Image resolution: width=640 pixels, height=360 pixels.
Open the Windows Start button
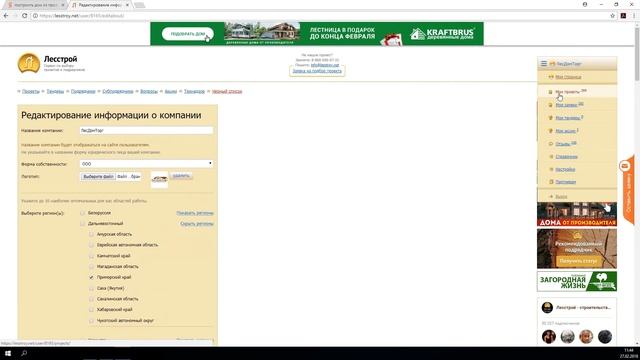click(x=8, y=353)
